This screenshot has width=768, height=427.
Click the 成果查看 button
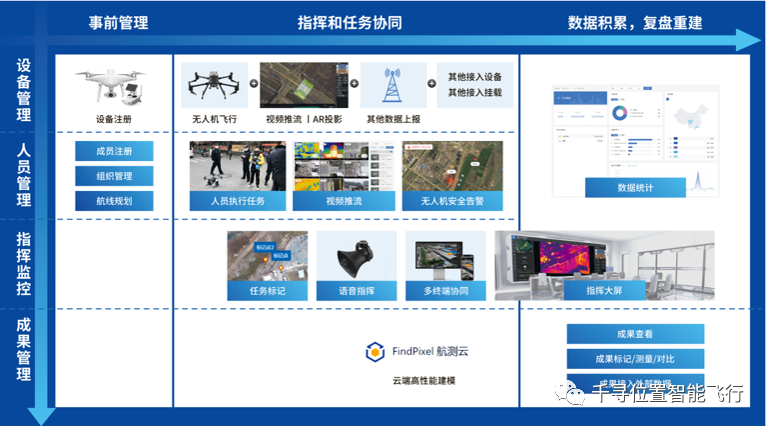click(635, 334)
